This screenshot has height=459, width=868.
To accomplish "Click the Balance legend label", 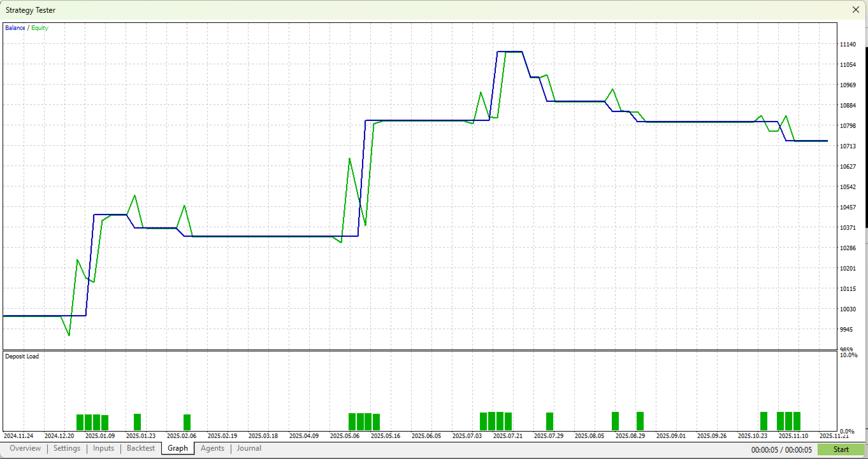I will [x=15, y=28].
